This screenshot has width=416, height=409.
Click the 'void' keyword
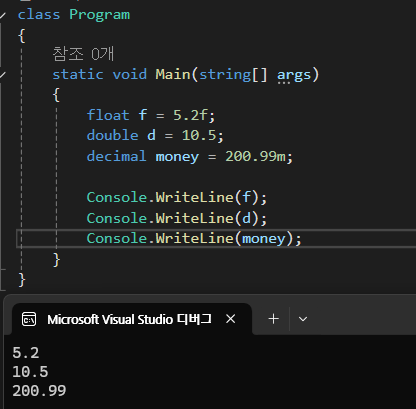129,74
